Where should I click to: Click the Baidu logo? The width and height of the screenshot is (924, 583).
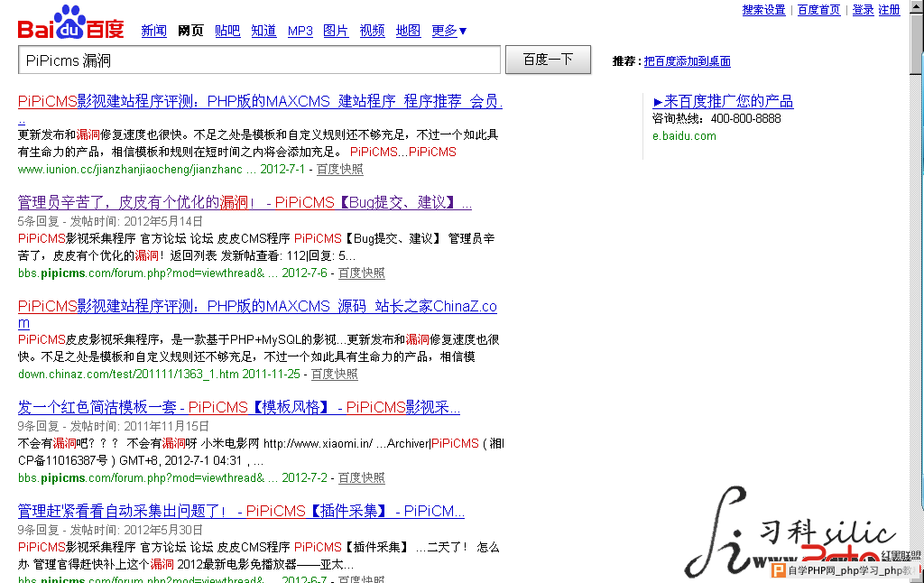click(x=70, y=23)
